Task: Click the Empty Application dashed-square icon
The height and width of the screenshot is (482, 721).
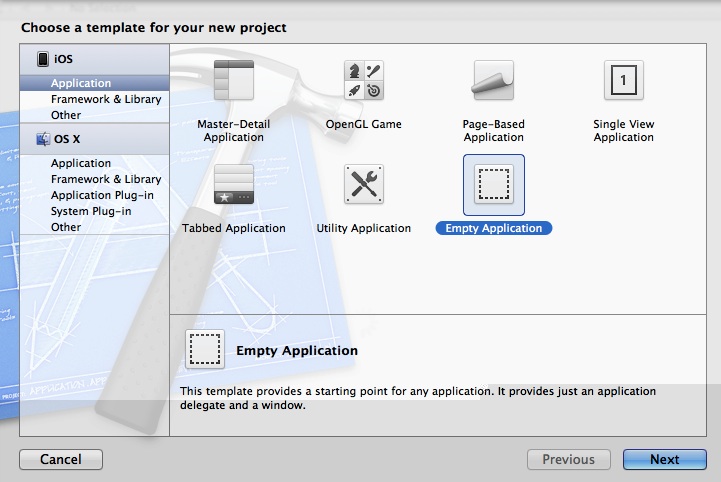Action: coord(493,185)
